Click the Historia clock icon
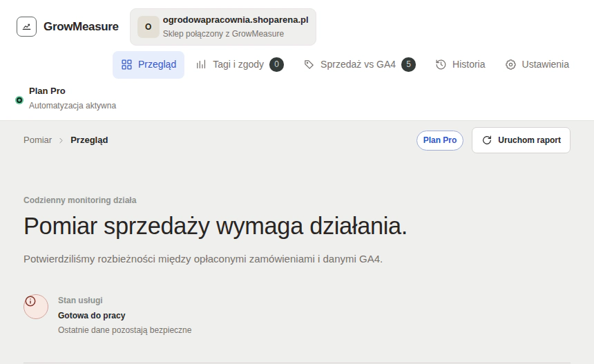The width and height of the screenshot is (594, 364). click(441, 65)
